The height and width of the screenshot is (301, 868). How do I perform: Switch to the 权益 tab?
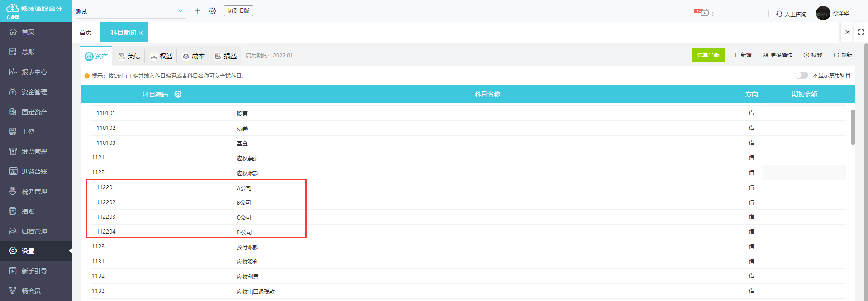click(x=161, y=56)
